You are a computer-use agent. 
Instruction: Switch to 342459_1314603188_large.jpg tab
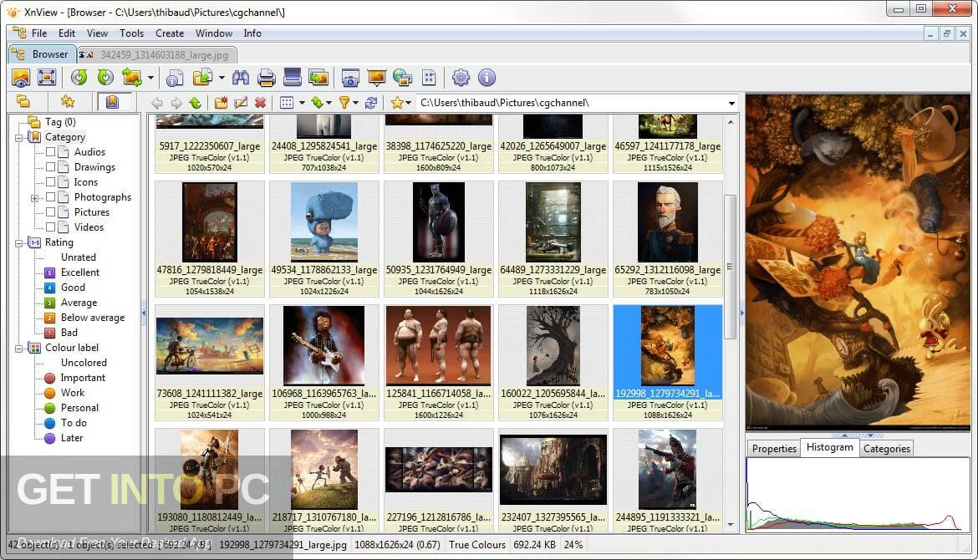point(156,55)
